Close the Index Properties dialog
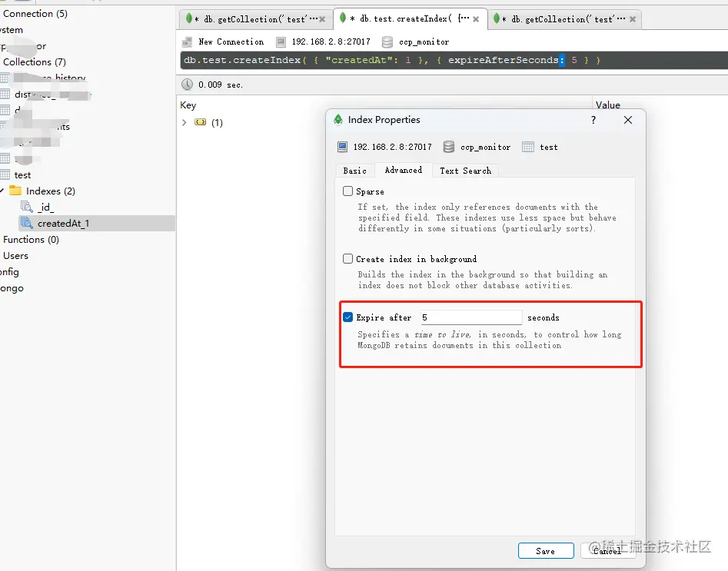Screen dimensions: 728x571 [628, 120]
